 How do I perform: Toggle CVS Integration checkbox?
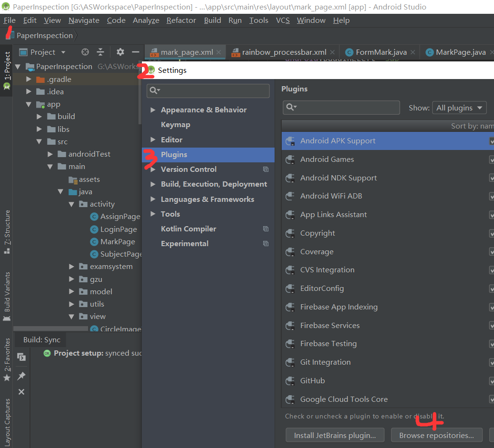point(492,270)
